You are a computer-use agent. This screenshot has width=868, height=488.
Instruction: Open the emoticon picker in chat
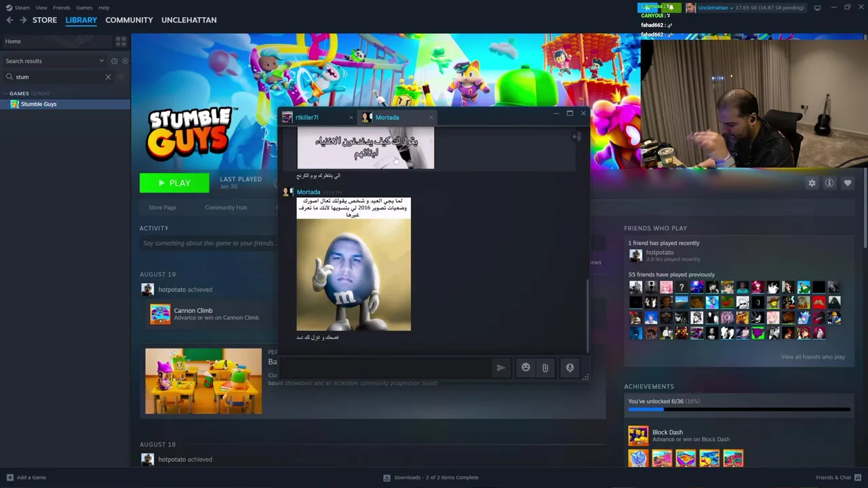coord(526,367)
